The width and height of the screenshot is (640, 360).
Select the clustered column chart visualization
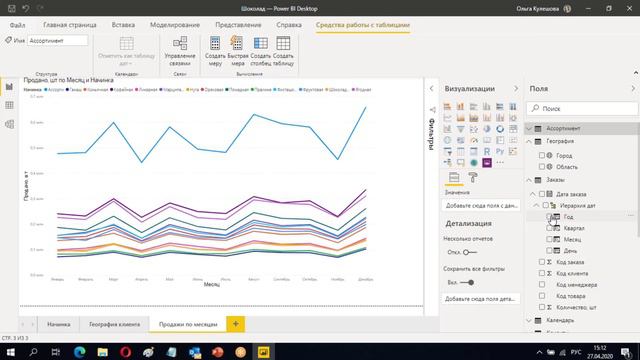pos(487,107)
